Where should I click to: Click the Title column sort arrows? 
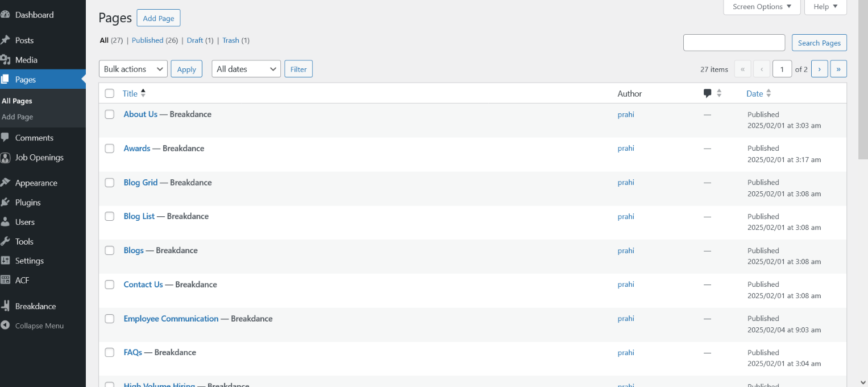pos(143,93)
